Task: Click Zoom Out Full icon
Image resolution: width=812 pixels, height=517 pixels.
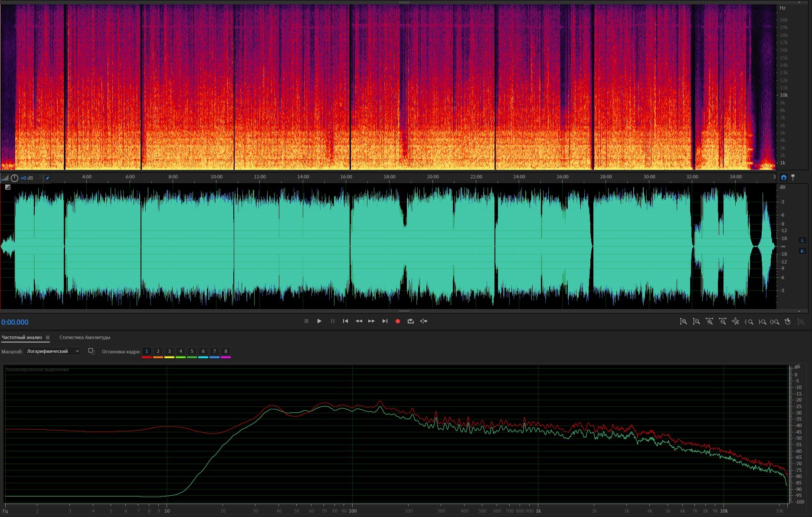Action: (736, 322)
